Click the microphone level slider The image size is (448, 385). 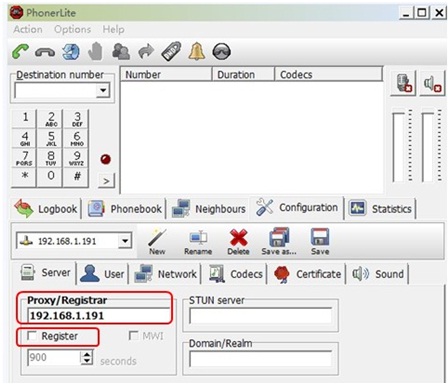(398, 147)
